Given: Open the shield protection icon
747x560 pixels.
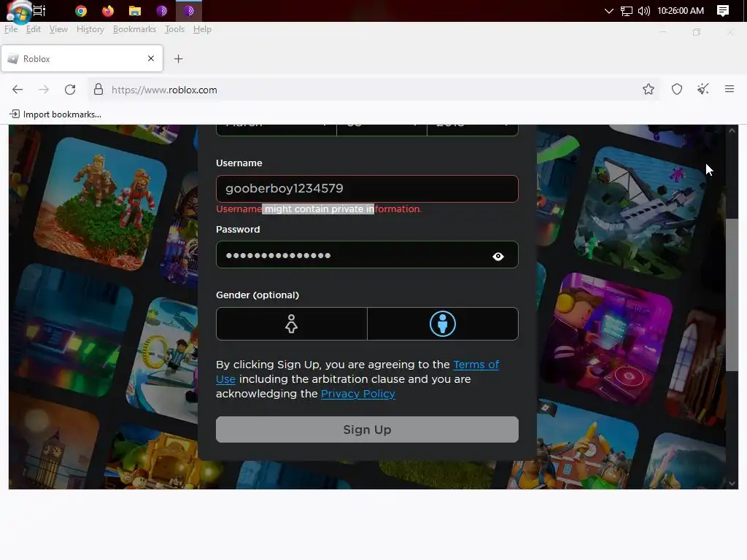Looking at the screenshot, I should coord(677,89).
